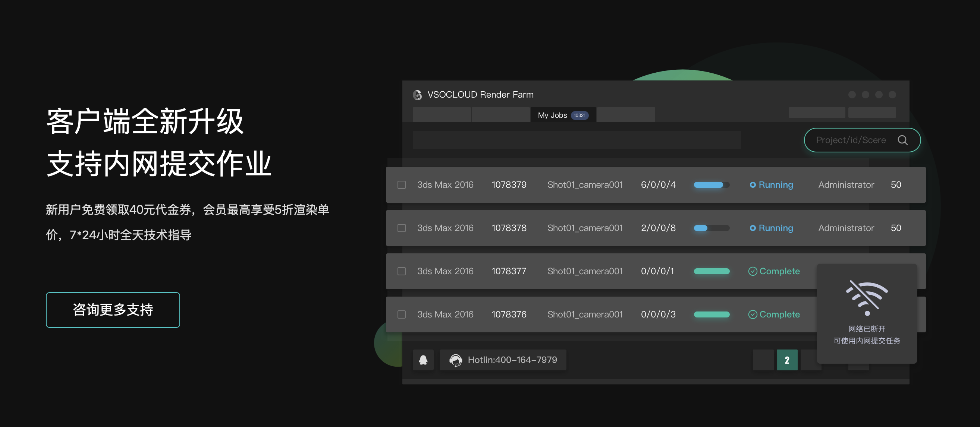Click the Hotline 400-164-7979 link
Viewport: 980px width, 427px height.
pyautogui.click(x=512, y=360)
